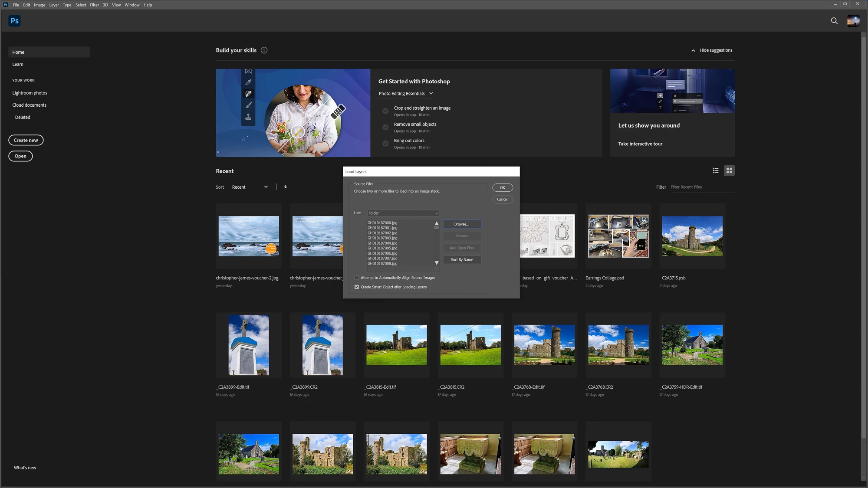Click the Photoshop home logo icon
The height and width of the screenshot is (488, 868).
(14, 21)
